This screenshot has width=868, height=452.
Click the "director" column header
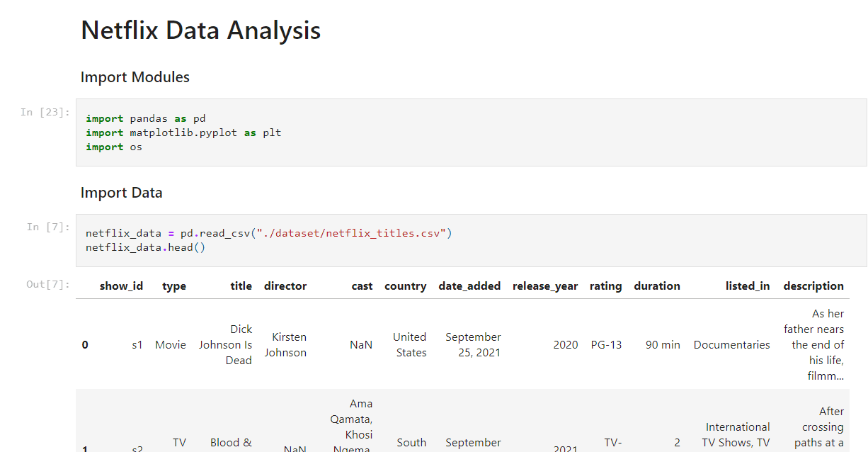(x=285, y=286)
